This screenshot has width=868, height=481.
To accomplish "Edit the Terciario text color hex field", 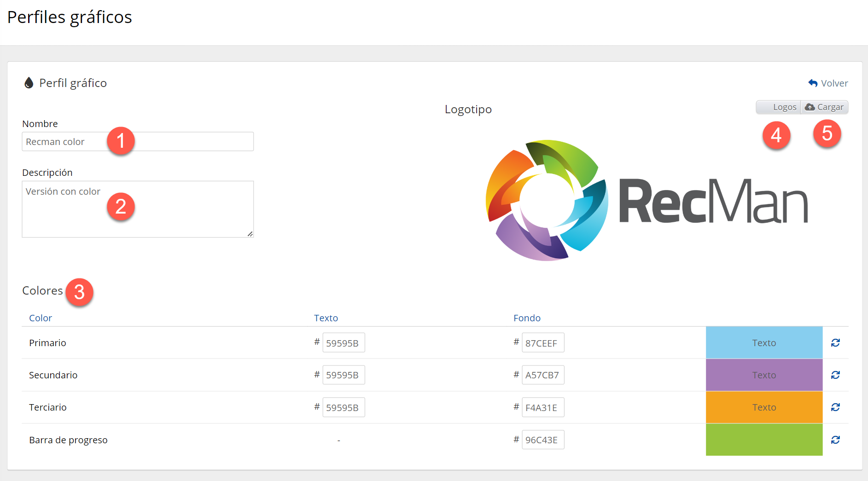I will tap(344, 407).
